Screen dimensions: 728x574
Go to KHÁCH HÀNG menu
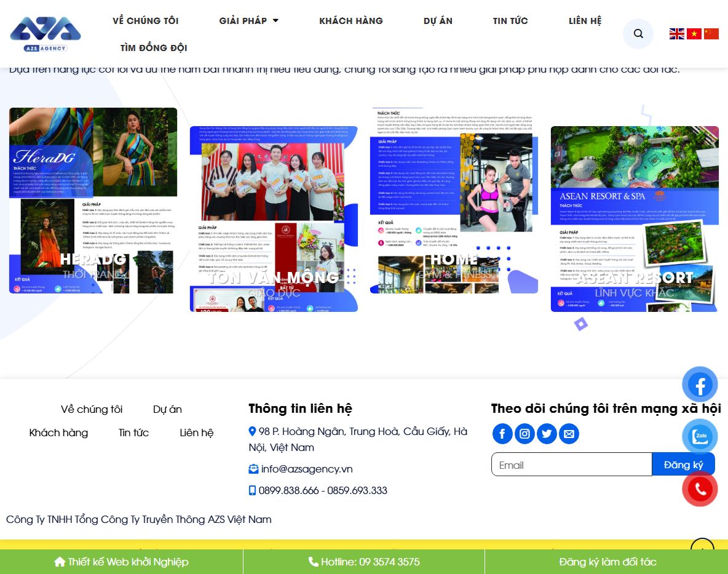point(351,20)
